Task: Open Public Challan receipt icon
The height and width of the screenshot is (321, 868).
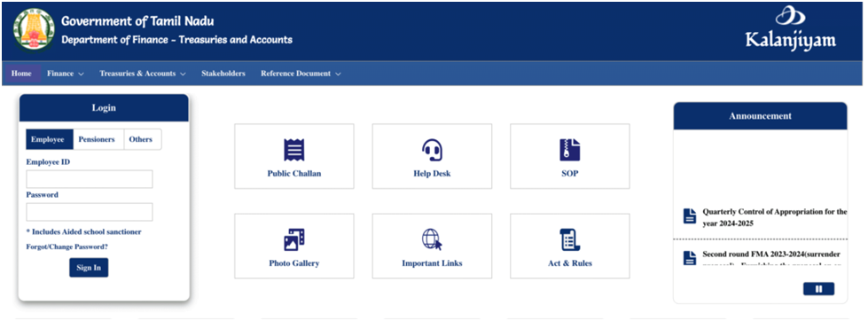Action: tap(294, 150)
